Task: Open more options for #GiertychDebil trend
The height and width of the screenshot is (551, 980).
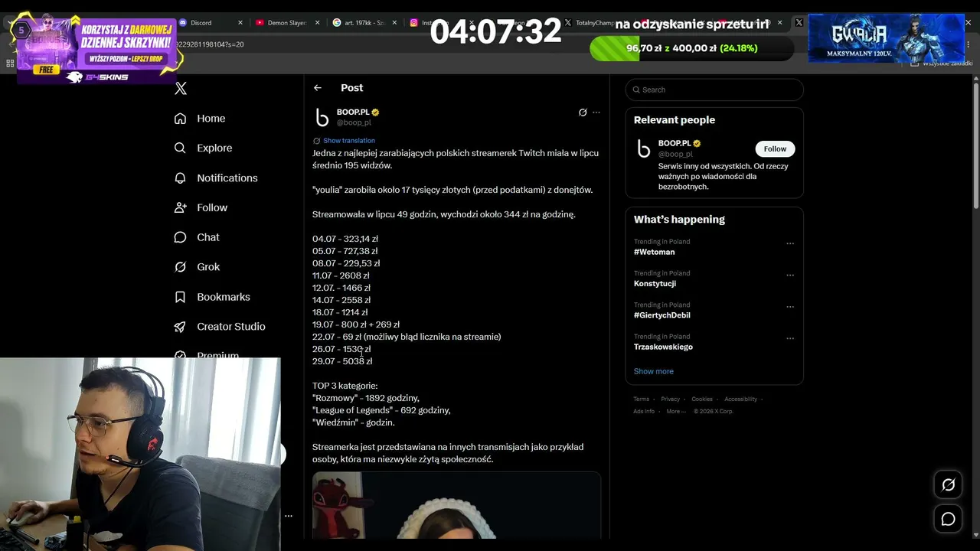Action: click(790, 307)
